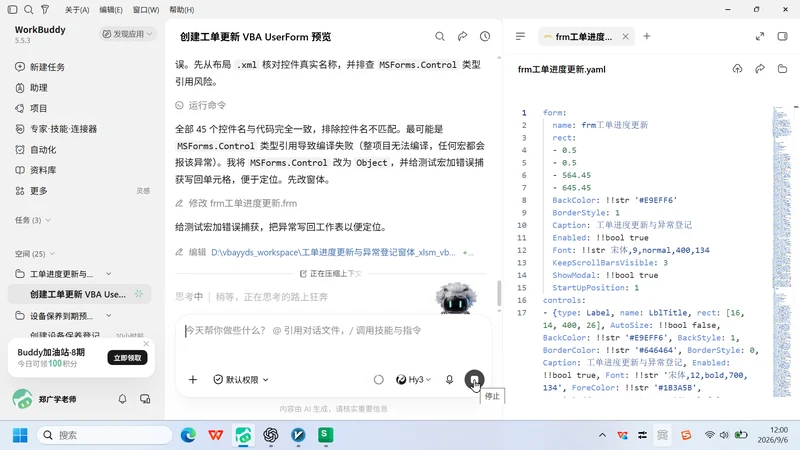This screenshot has height=450, width=800.
Task: Click the circular context indicator icon
Action: click(379, 380)
